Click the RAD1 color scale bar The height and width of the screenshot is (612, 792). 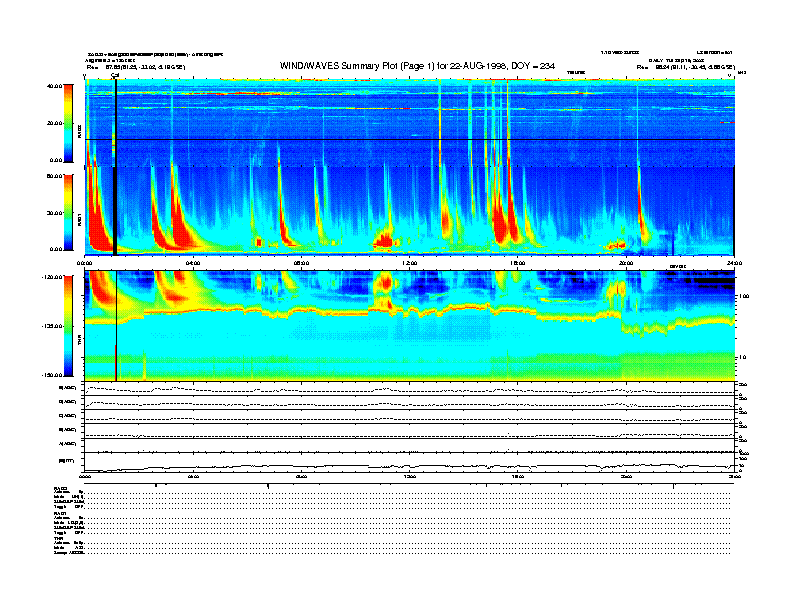click(68, 212)
